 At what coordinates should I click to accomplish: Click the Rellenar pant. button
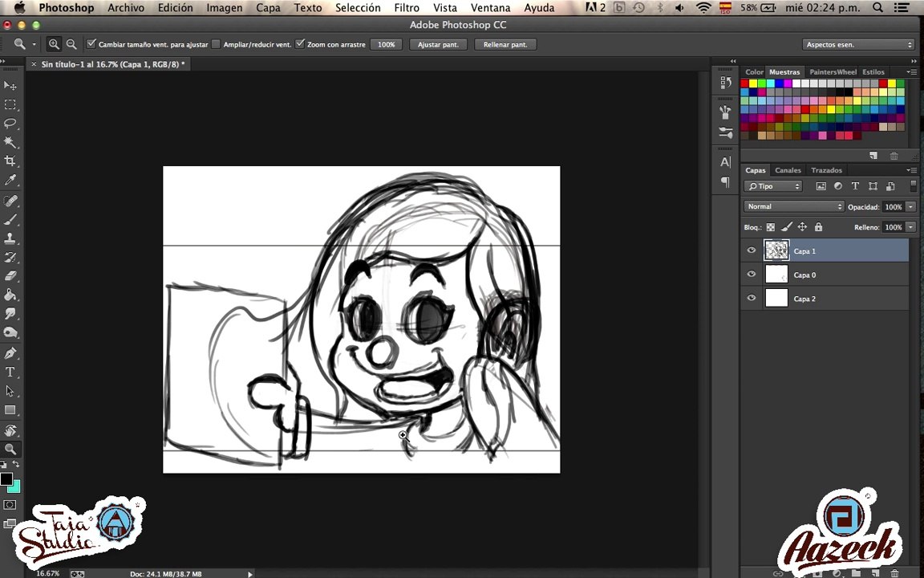pos(505,44)
